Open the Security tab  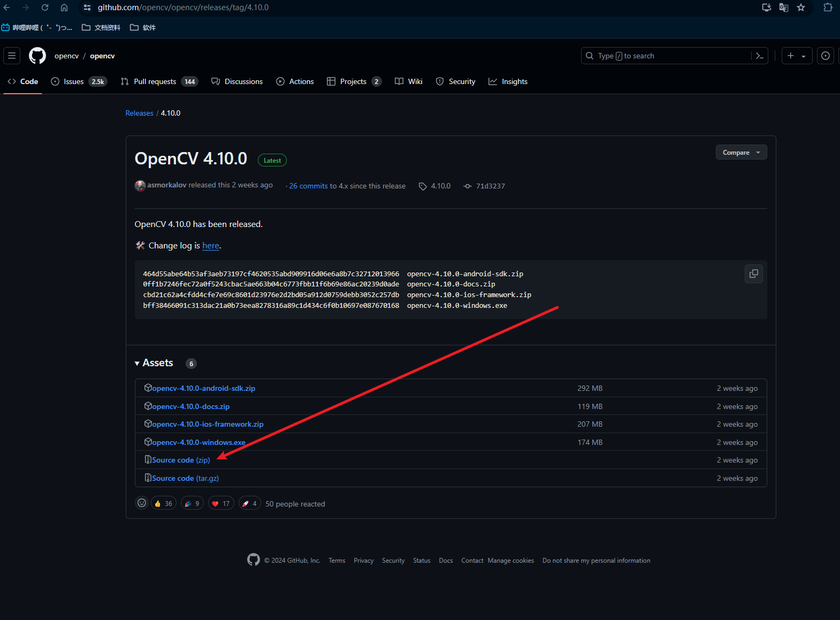pos(456,81)
